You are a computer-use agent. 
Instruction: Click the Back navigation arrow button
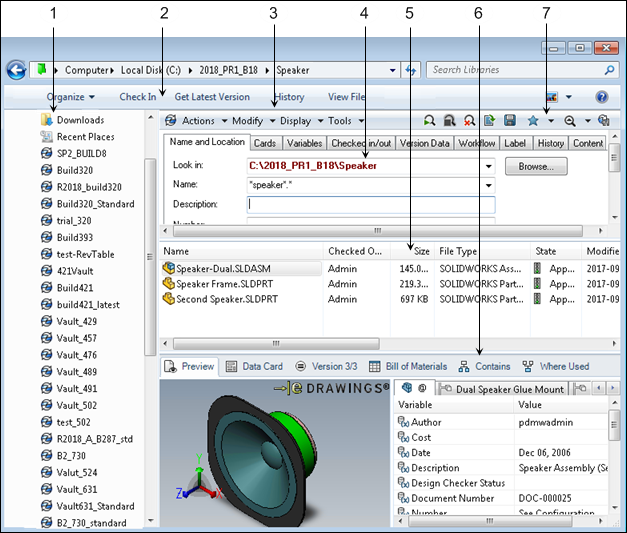coord(16,70)
